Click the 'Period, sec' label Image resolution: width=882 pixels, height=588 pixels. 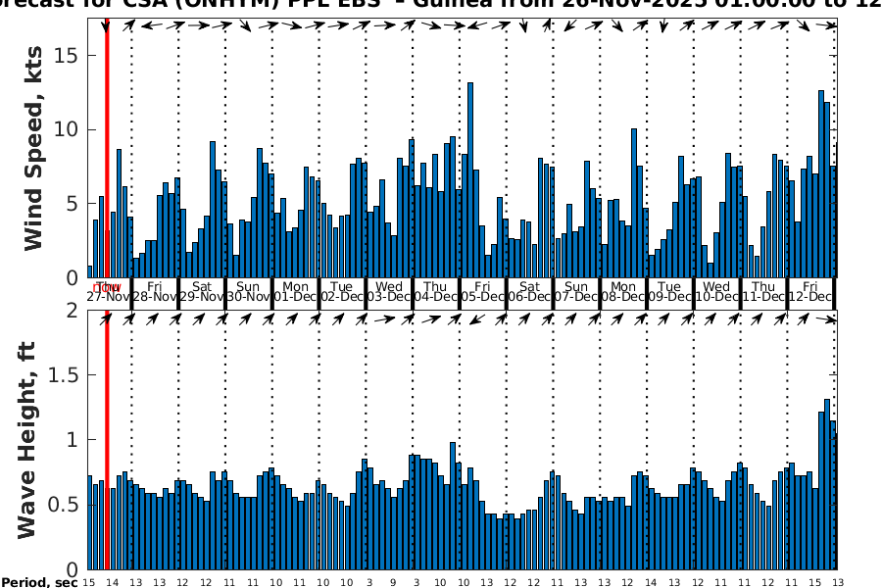coord(38,582)
